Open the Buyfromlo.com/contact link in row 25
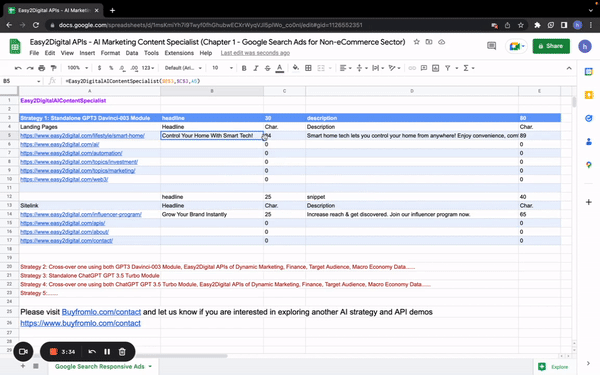Screen dimensions: 600x375 pyautogui.click(x=101, y=312)
